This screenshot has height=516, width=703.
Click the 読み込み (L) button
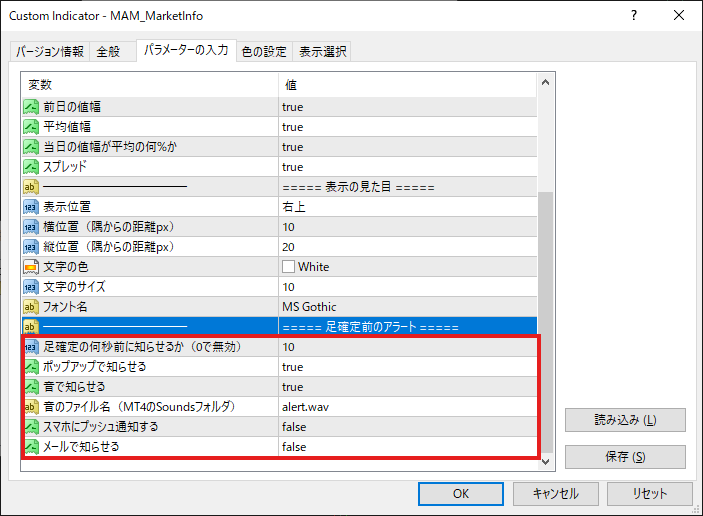point(625,420)
